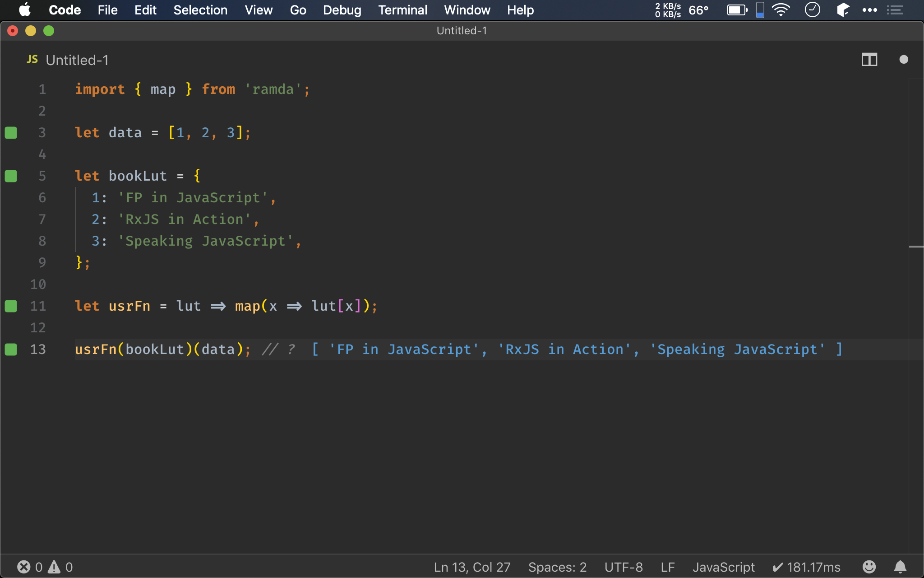Click the usrFn identifier on line 11

129,306
